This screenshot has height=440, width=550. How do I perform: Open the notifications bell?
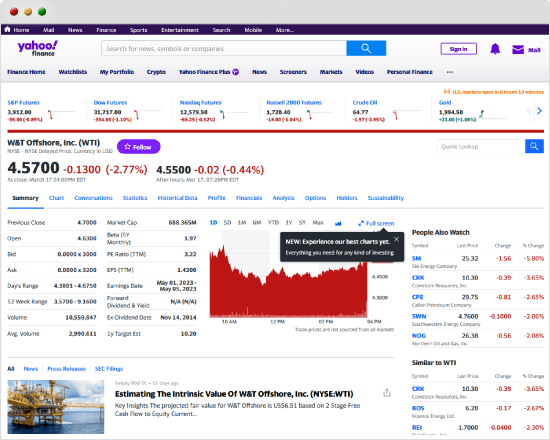[495, 49]
